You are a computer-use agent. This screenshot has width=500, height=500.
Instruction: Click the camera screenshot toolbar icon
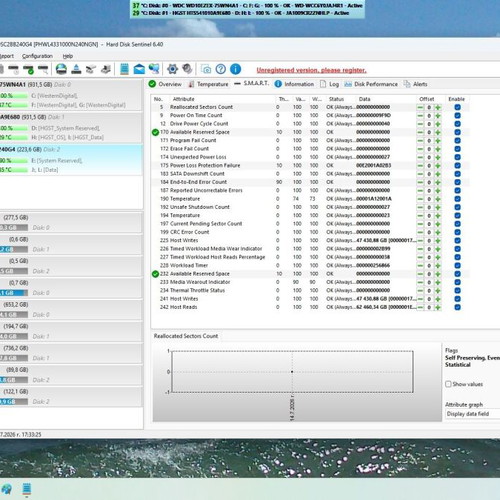coord(206,69)
